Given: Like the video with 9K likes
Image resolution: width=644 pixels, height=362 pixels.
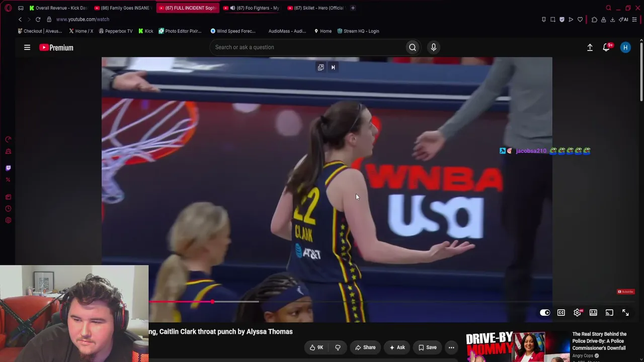Looking at the screenshot, I should (316, 347).
